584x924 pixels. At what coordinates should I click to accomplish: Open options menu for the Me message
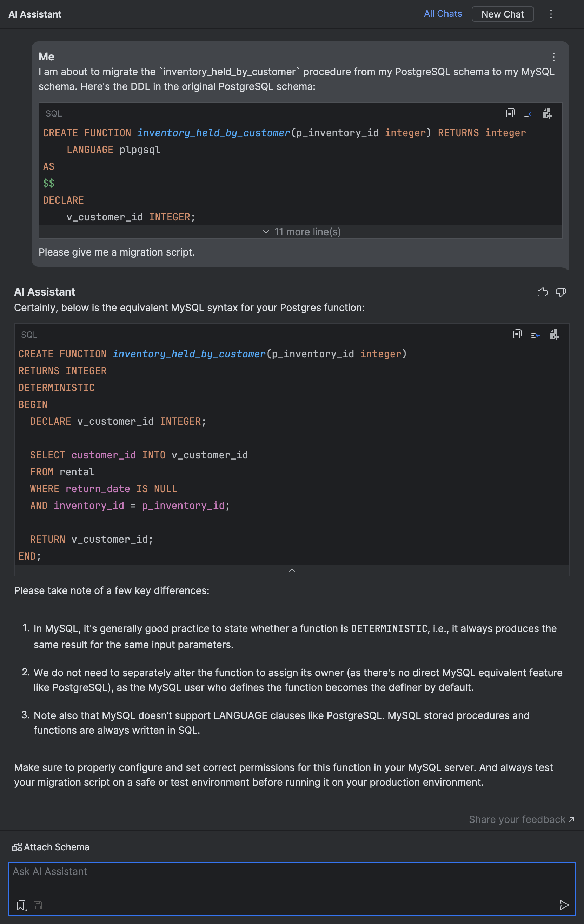553,57
